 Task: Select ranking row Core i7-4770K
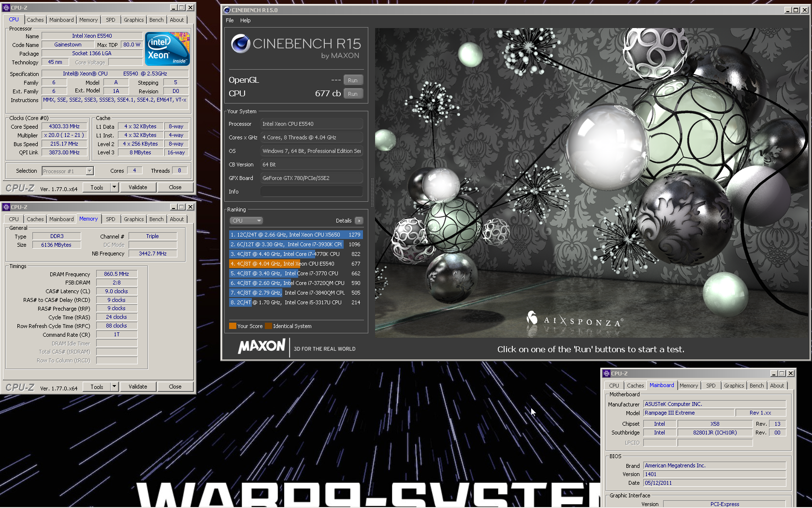pos(296,254)
